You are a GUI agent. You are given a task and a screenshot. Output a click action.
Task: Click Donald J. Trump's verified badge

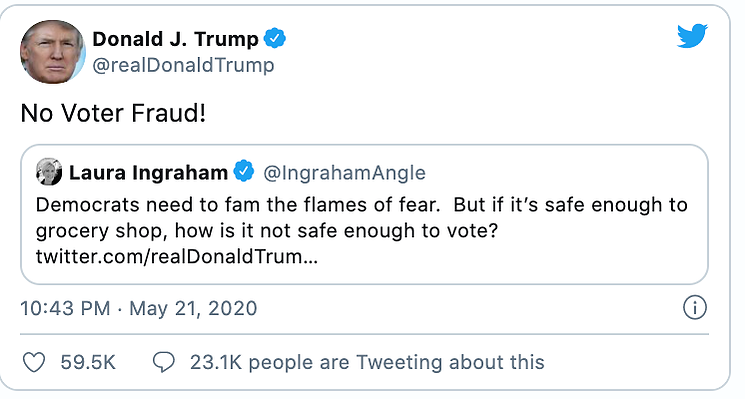275,38
